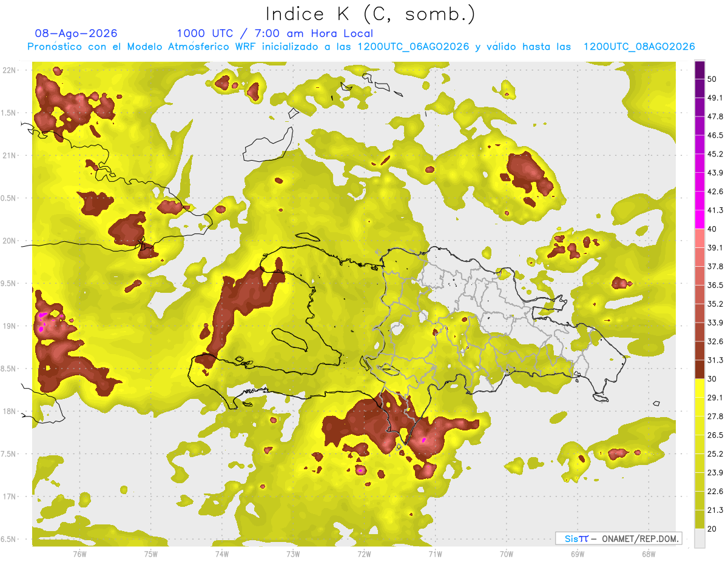Click the "72W" longitude label
The image size is (728, 562).
coord(364,554)
